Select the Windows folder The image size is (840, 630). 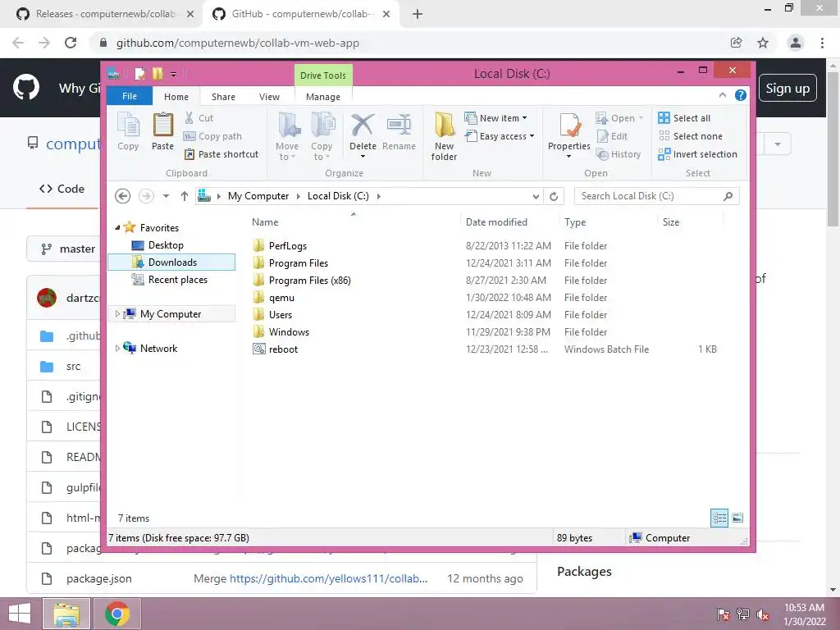289,331
